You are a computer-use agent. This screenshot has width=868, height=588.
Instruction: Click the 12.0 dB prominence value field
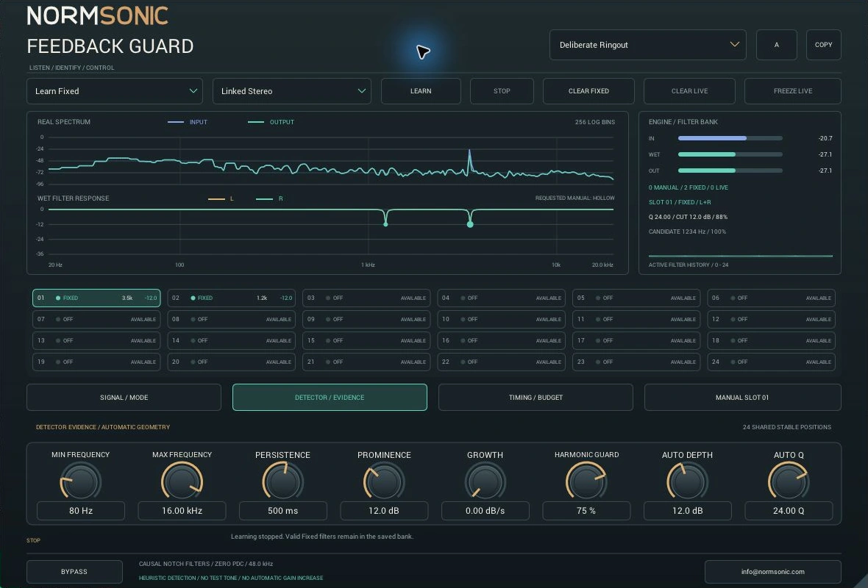click(x=384, y=511)
